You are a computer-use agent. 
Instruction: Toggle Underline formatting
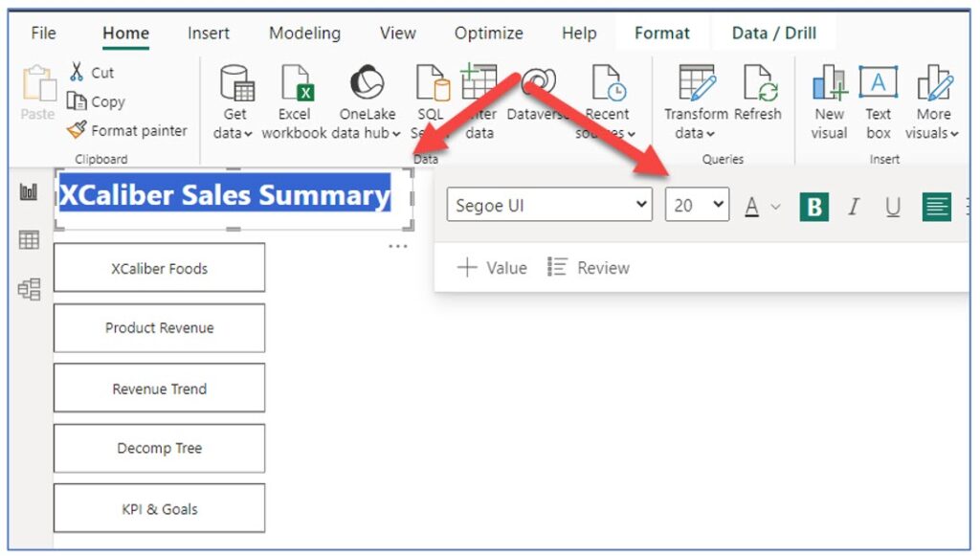pyautogui.click(x=893, y=206)
